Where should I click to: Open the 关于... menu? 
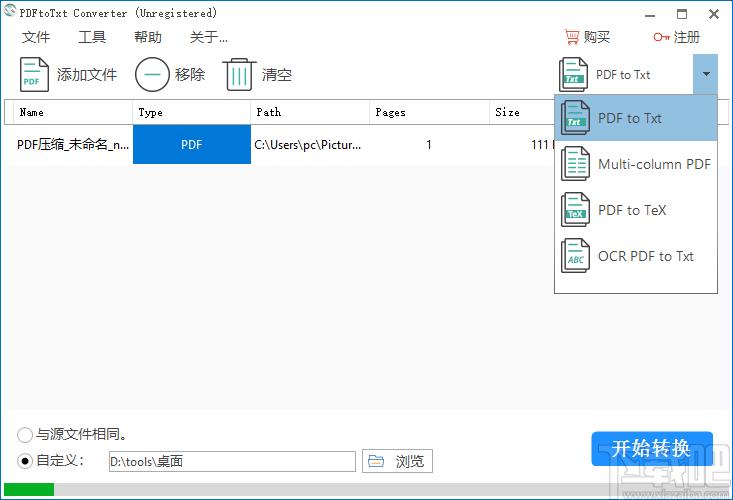click(208, 37)
